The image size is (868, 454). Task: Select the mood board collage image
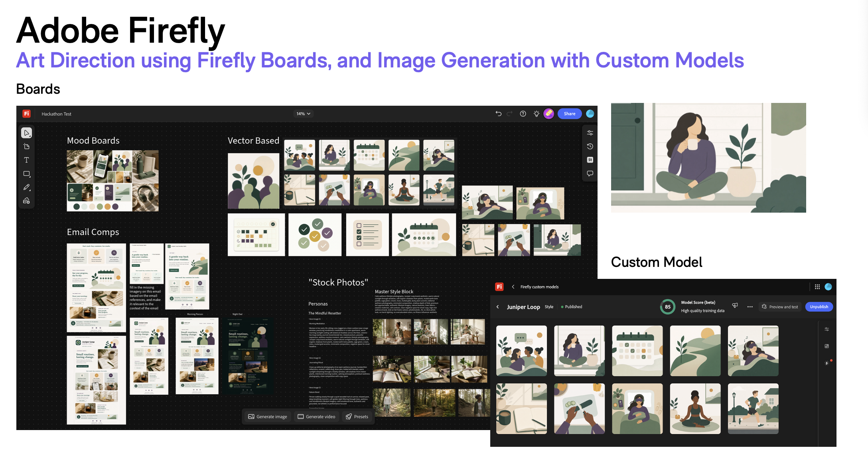pos(112,181)
